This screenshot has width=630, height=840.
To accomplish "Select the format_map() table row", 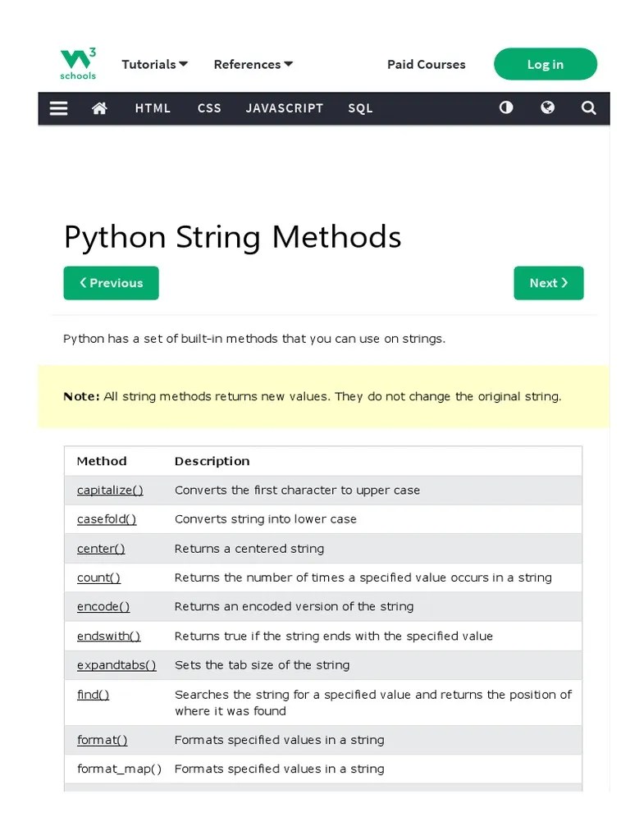I will 119,769.
